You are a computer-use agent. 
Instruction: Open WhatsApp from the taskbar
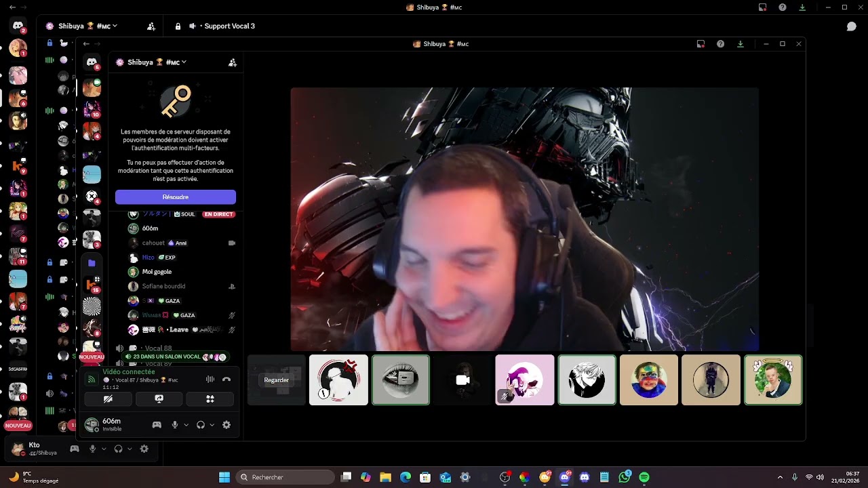(625, 477)
